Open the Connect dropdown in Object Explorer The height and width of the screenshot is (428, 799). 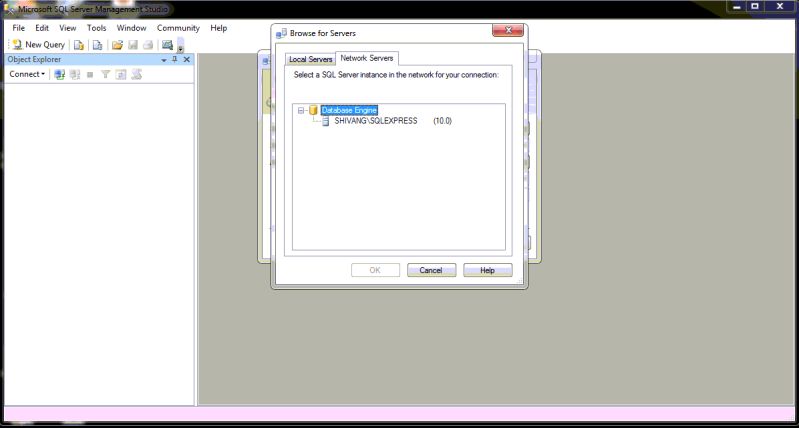(27, 74)
